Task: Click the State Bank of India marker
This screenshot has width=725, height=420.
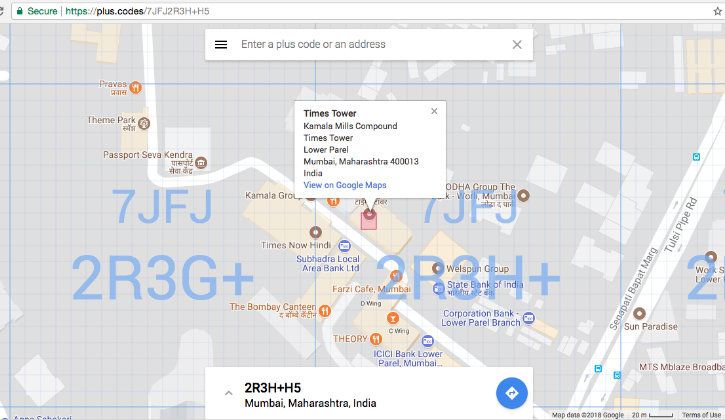Action: point(439,289)
